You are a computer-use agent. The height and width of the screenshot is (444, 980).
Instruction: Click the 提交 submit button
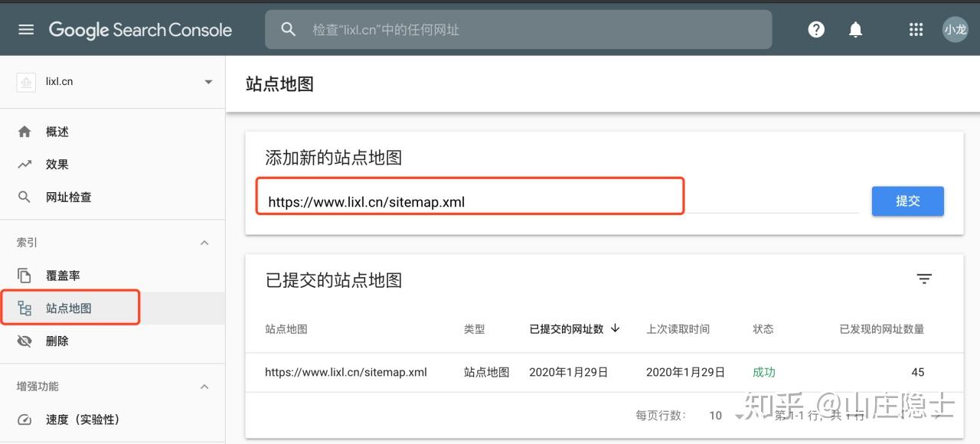[907, 201]
